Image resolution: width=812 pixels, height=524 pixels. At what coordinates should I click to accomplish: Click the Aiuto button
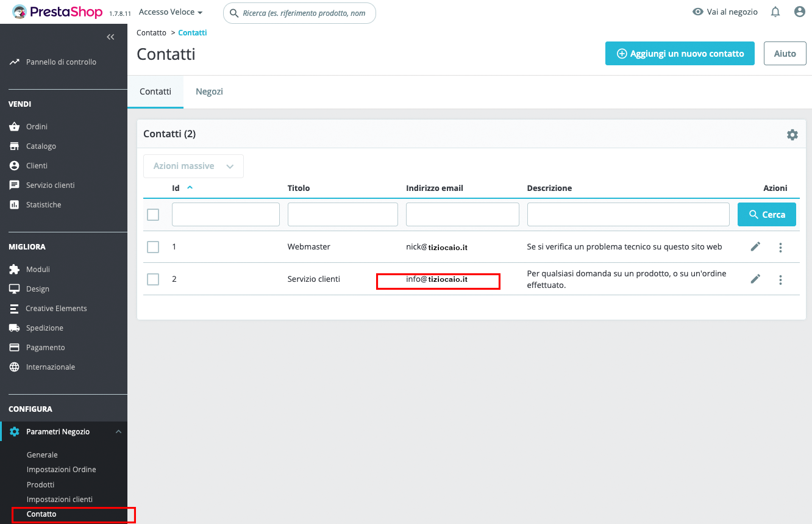coord(785,54)
